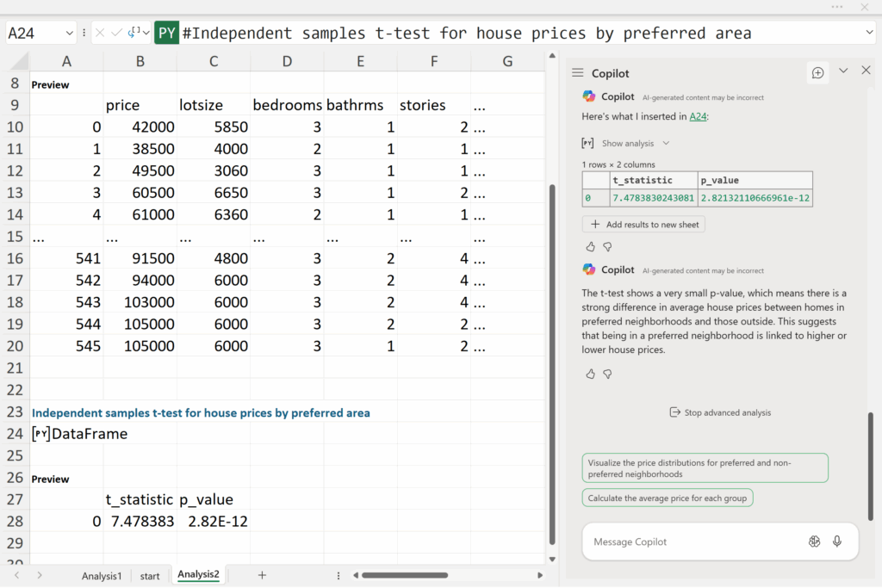Add a new sheet with plus icon

point(262,575)
